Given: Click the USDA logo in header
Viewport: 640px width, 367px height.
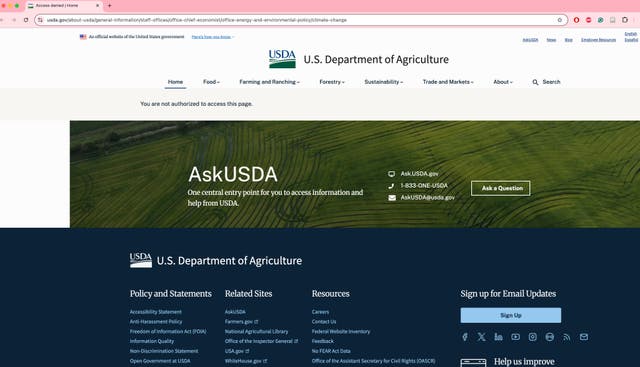Looking at the screenshot, I should [x=282, y=59].
